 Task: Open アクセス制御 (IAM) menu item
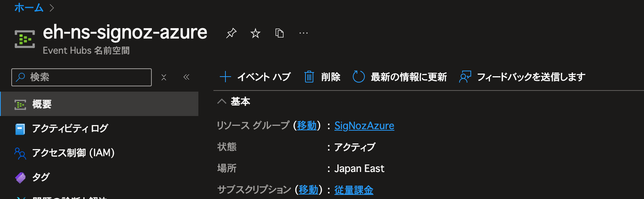coord(73,153)
